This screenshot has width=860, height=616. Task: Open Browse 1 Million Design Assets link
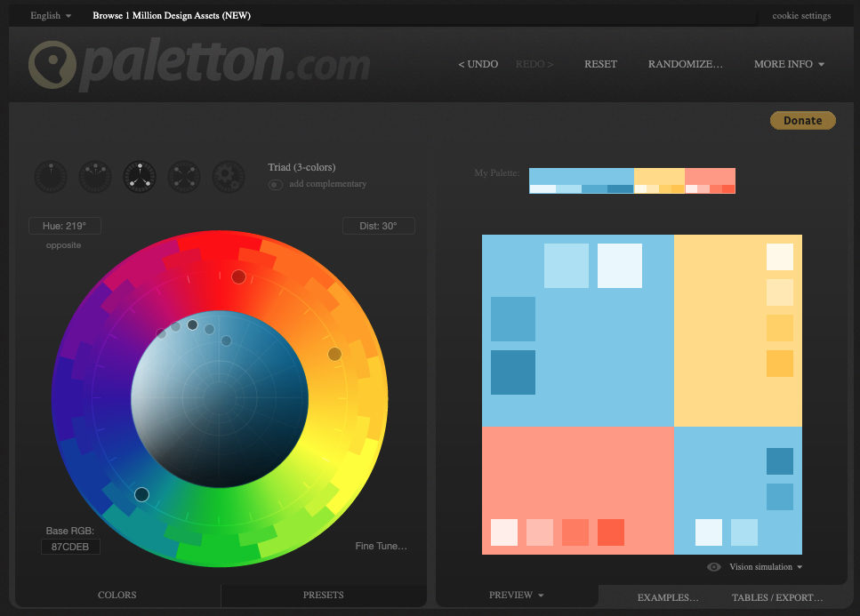pos(172,15)
